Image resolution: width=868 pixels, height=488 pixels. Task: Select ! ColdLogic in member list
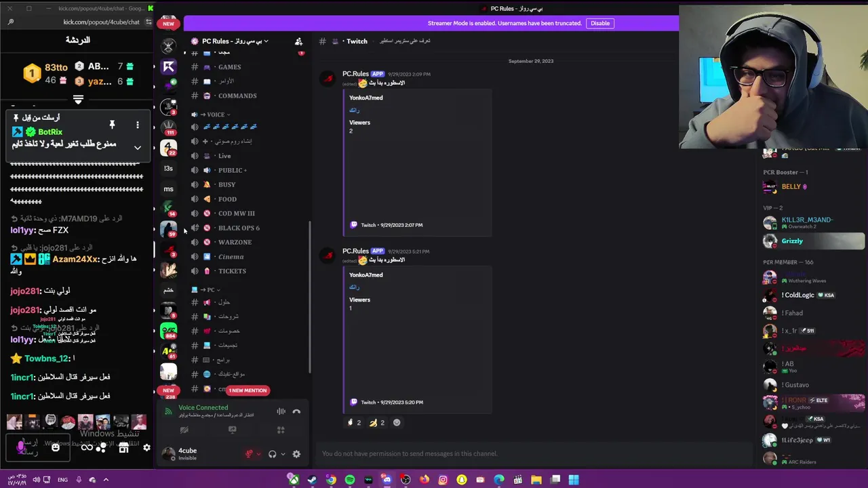[814, 296]
